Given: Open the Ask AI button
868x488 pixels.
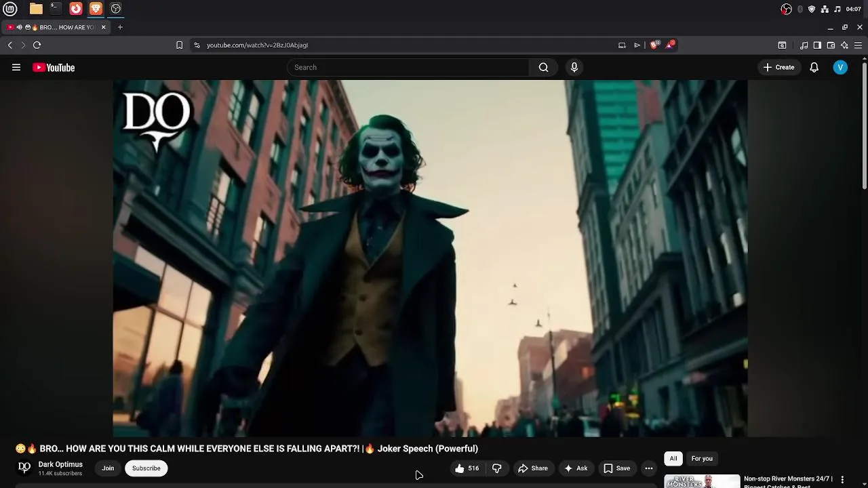Looking at the screenshot, I should pyautogui.click(x=576, y=468).
